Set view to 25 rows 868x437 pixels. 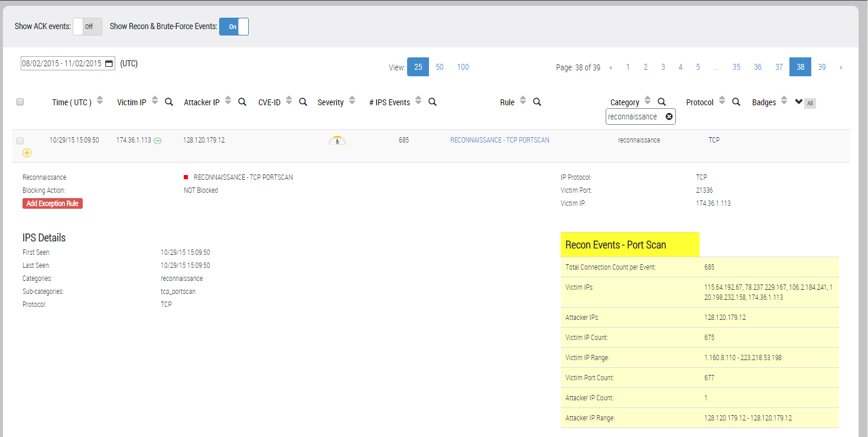[x=418, y=67]
